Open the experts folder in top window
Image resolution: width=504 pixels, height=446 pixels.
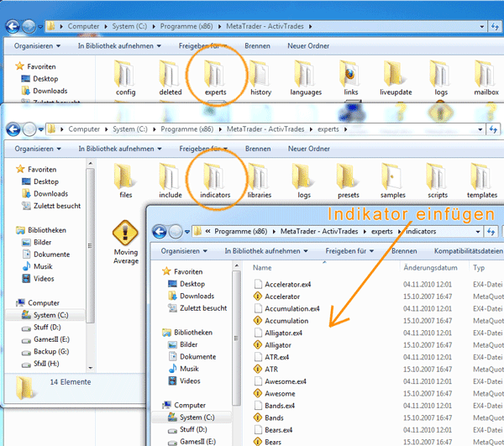215,78
